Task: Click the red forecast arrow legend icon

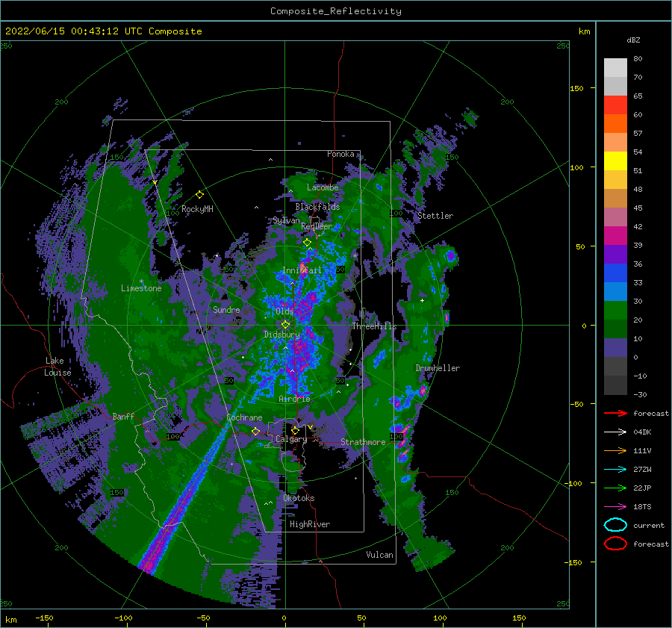Action: 615,413
